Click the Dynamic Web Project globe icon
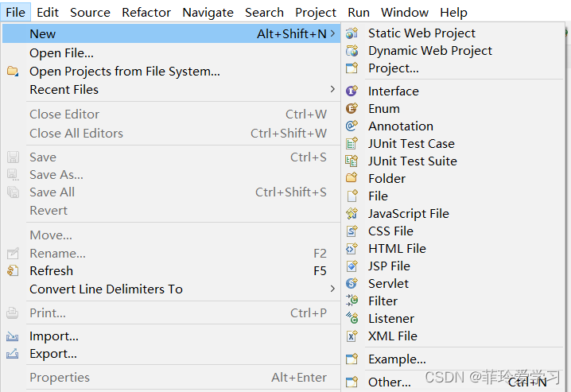 coord(352,51)
